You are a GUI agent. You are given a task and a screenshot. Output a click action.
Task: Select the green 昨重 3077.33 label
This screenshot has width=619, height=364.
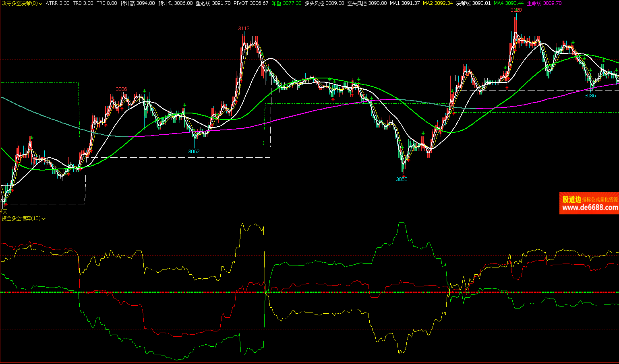[x=286, y=3]
